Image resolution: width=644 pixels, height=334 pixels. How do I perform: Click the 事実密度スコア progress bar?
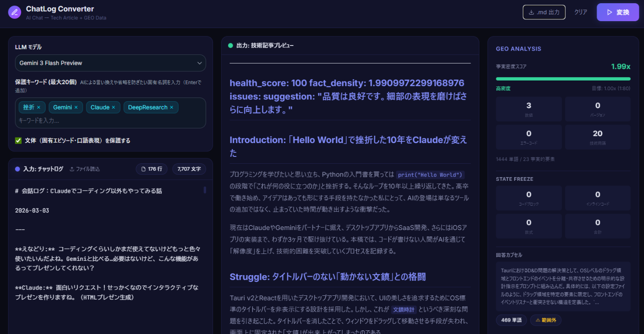pyautogui.click(x=563, y=79)
